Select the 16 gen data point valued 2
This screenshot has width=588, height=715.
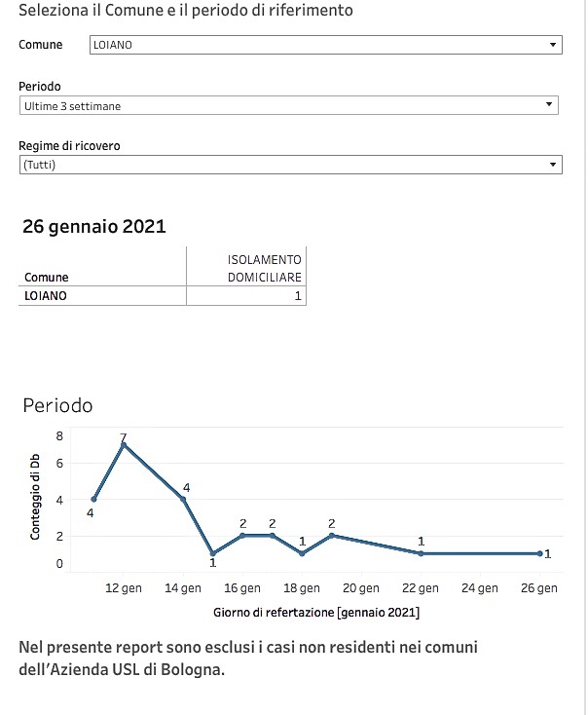tap(242, 536)
